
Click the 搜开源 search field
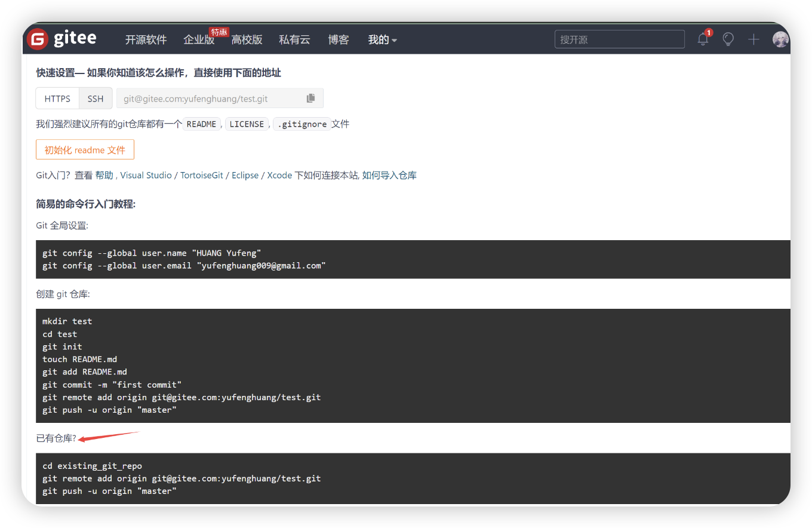[619, 39]
